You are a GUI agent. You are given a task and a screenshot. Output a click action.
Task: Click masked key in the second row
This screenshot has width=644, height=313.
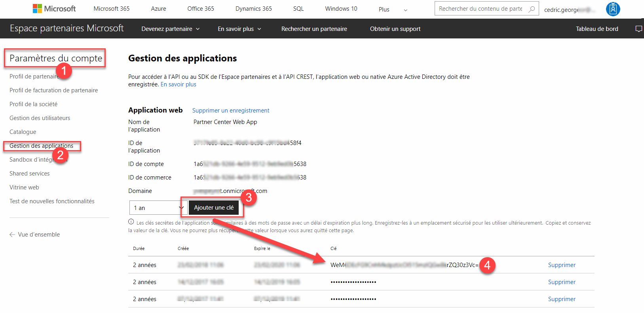coord(353,282)
